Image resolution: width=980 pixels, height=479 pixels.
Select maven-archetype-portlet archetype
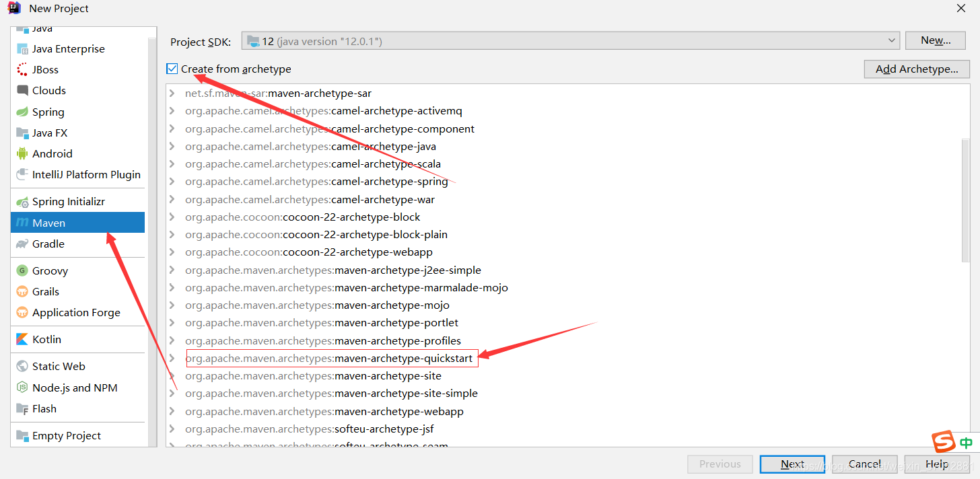[322, 323]
